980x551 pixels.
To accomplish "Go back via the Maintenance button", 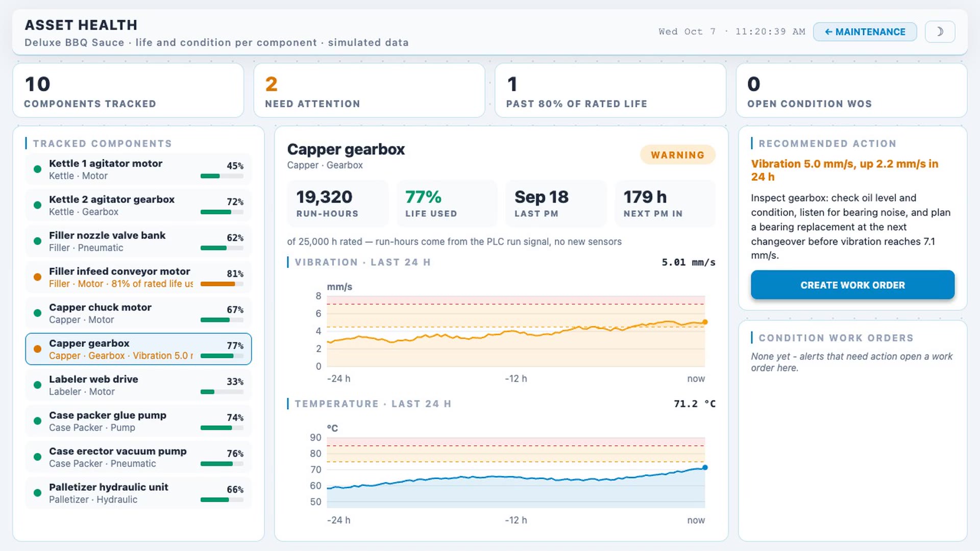I will pos(865,32).
